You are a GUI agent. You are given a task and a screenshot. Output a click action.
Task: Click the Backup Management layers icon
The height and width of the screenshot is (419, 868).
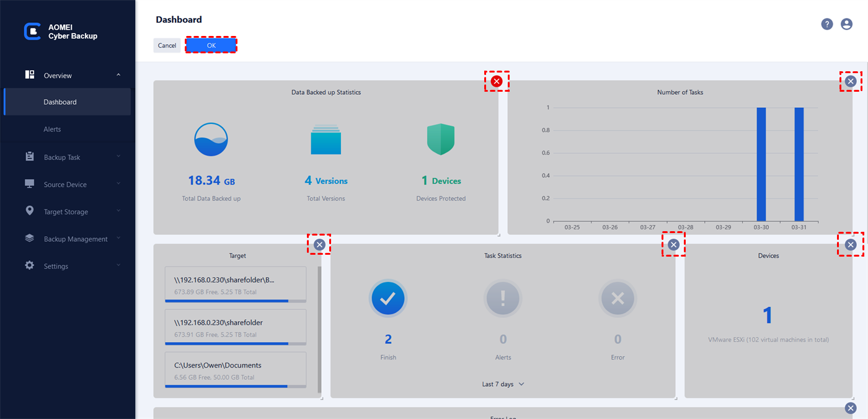click(x=30, y=238)
